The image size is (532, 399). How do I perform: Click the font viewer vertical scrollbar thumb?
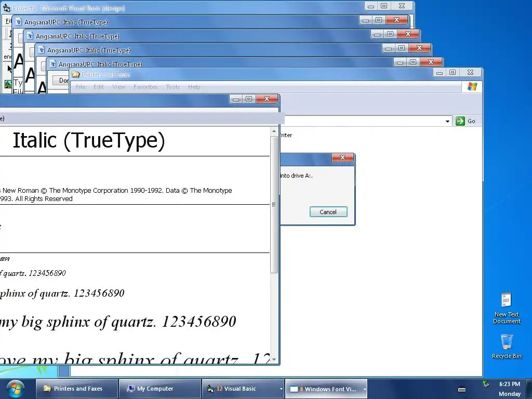274,205
